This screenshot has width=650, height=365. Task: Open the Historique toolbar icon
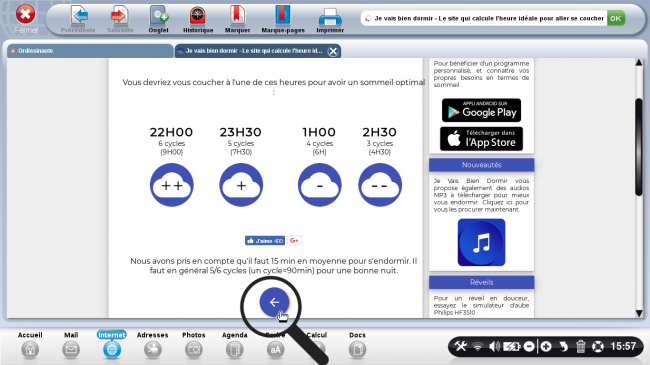(x=198, y=19)
